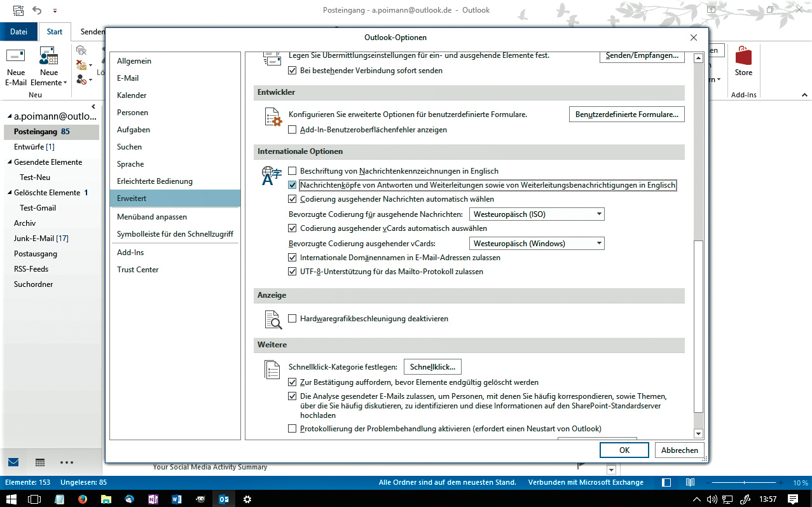This screenshot has width=812, height=507.
Task: Toggle Internationale Domänennamen in E-Mail-Adressen zulassen
Action: click(x=292, y=258)
